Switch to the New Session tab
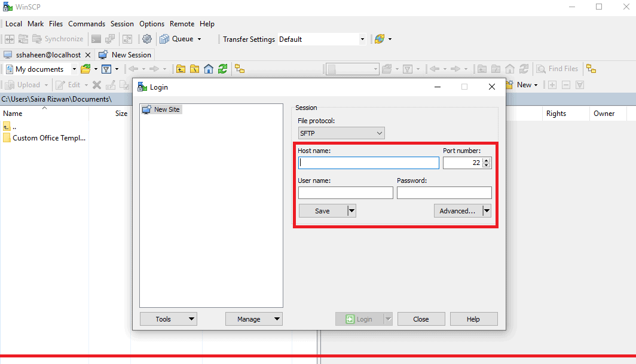 (x=126, y=55)
